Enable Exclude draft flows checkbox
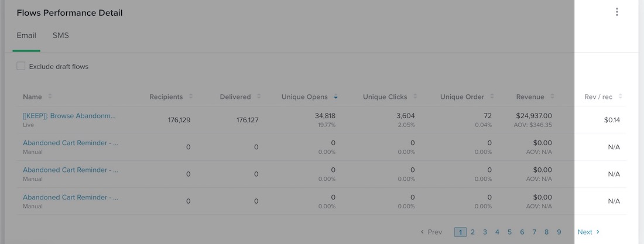 coord(21,66)
